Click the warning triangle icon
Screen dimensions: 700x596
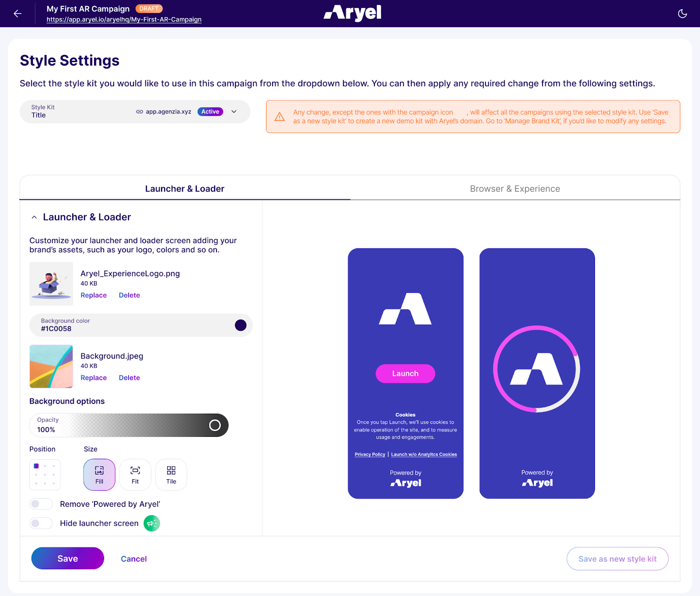tap(280, 117)
